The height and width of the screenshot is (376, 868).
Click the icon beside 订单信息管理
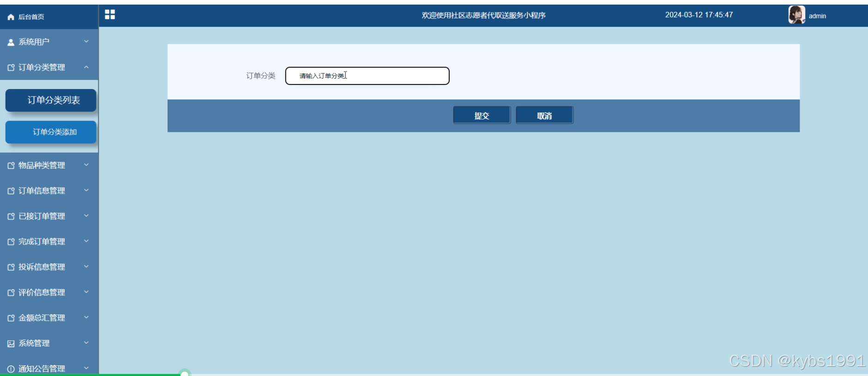click(x=11, y=191)
